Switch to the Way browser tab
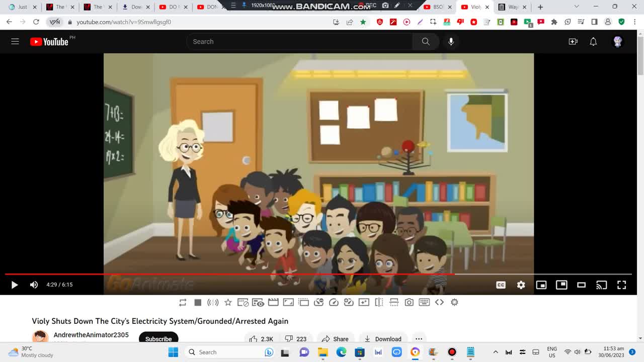Image resolution: width=644 pixels, height=362 pixels. point(512,7)
